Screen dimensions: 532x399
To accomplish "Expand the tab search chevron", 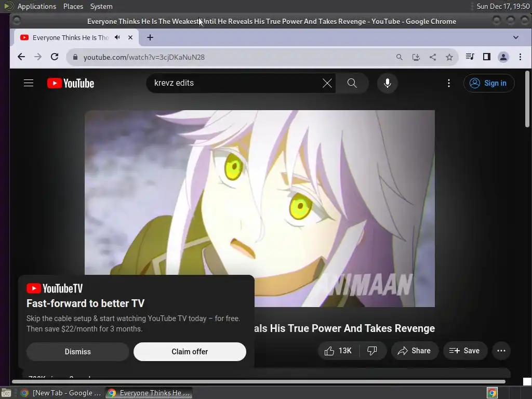I will click(x=516, y=37).
